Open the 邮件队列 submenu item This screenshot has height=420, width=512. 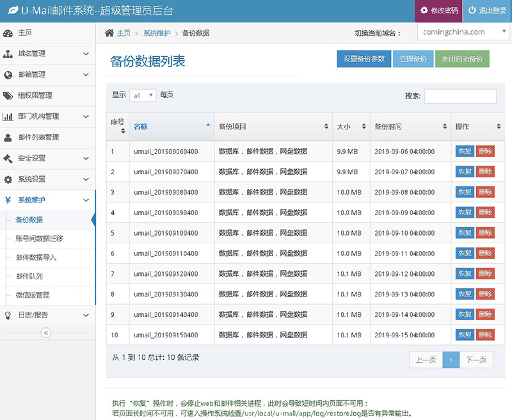tap(47, 277)
